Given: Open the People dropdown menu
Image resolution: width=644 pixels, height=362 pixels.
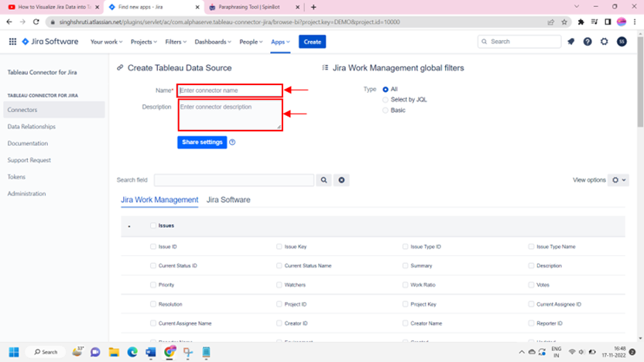Looking at the screenshot, I should click(251, 42).
